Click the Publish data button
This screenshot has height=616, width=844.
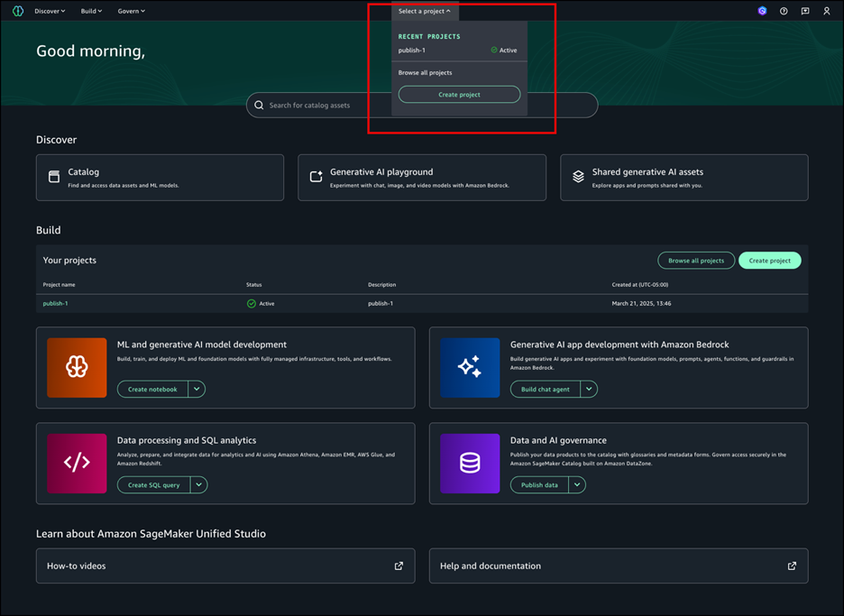[x=539, y=484]
